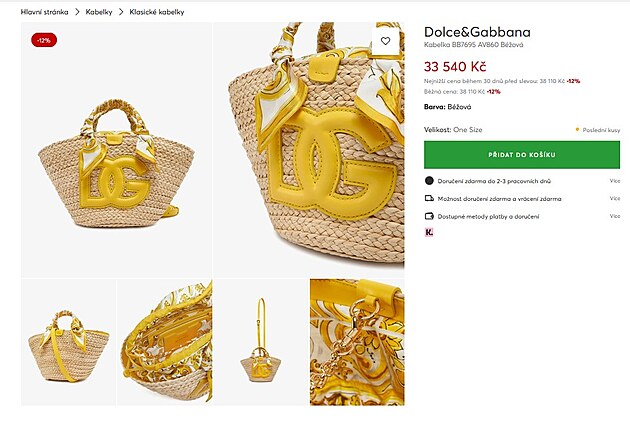Click the payment methods wallet icon
This screenshot has height=422, width=630.
429,216
